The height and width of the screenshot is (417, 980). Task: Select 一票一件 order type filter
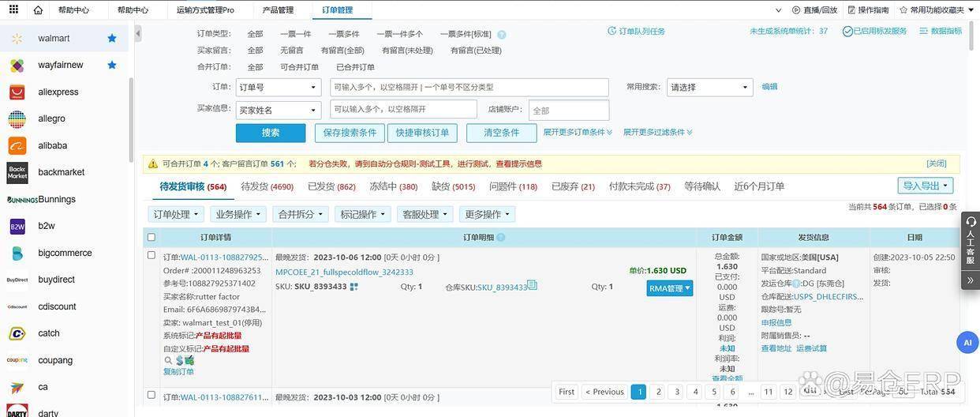[x=296, y=34]
